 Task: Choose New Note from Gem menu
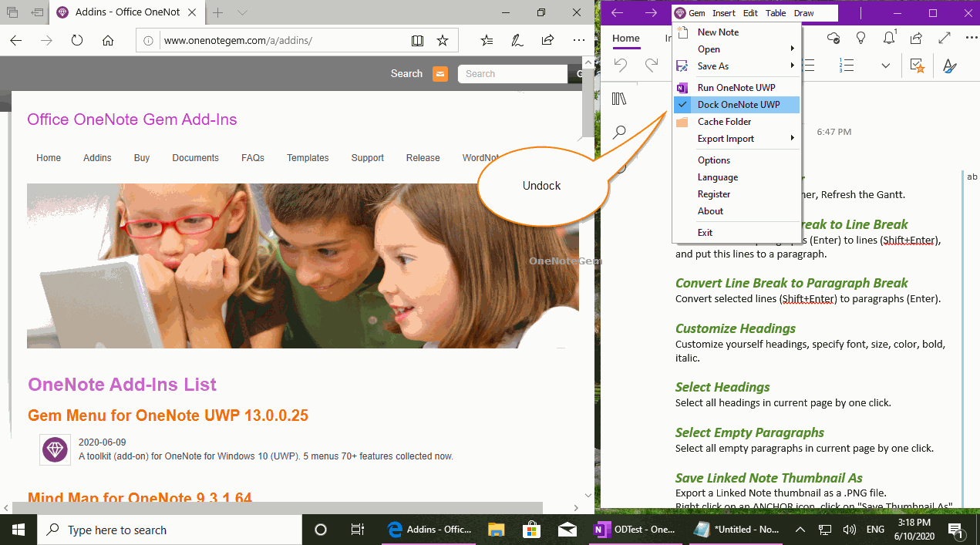(736, 32)
